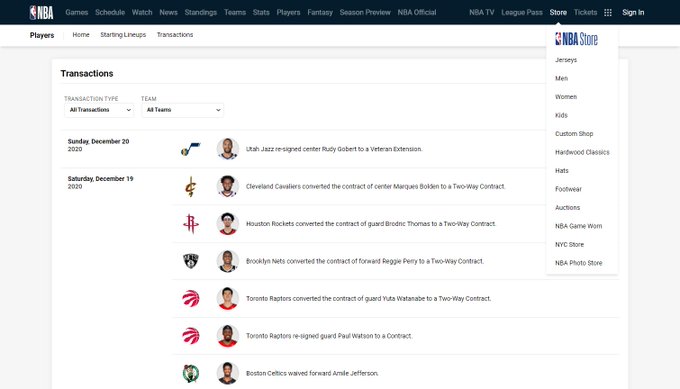680x389 pixels.
Task: Open the Stats menu
Action: (x=261, y=13)
